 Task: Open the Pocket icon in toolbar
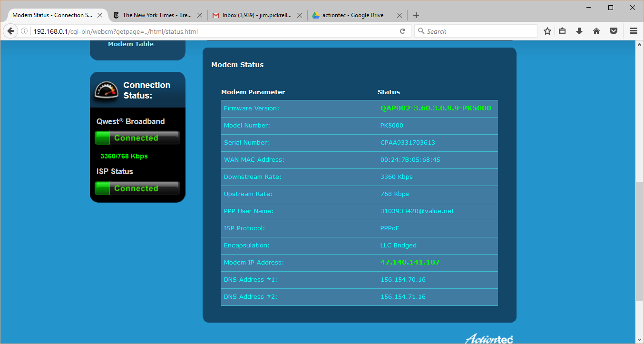click(614, 31)
